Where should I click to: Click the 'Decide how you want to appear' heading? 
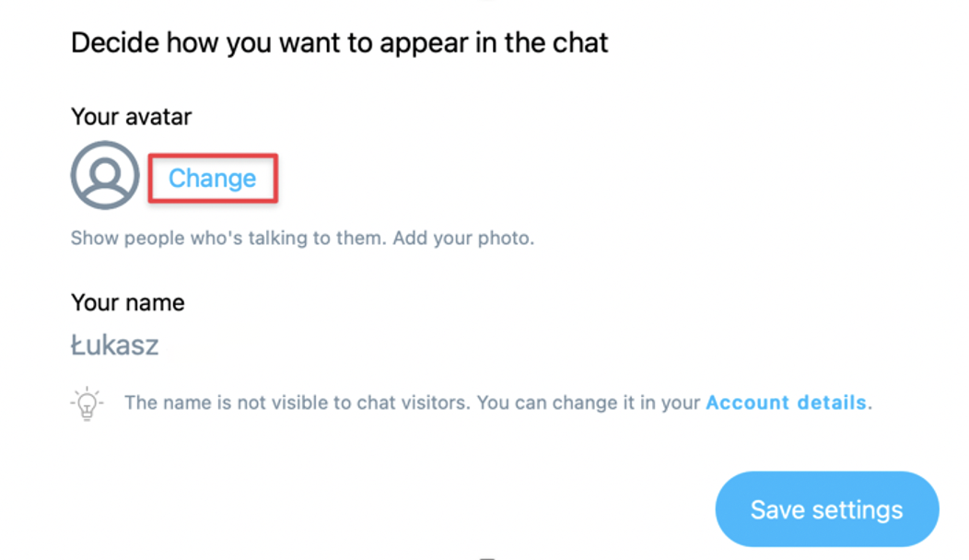(339, 43)
